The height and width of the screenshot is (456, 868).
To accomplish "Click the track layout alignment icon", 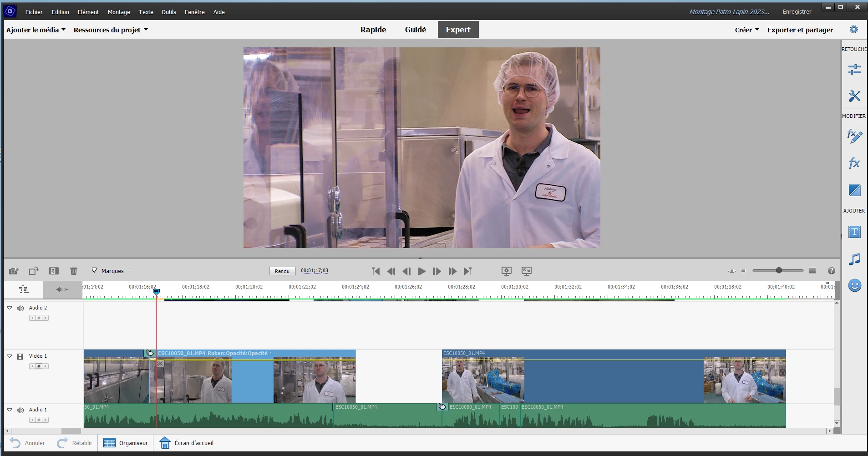I will click(24, 289).
